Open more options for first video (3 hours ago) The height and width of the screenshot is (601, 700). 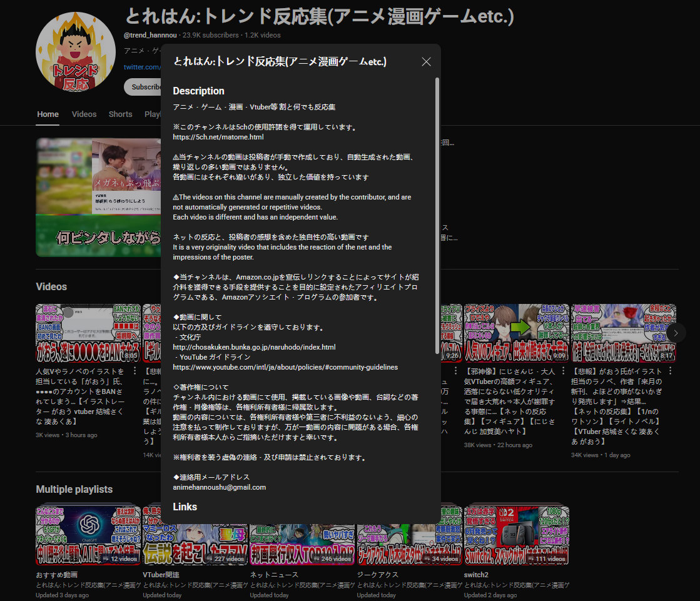[x=135, y=371]
